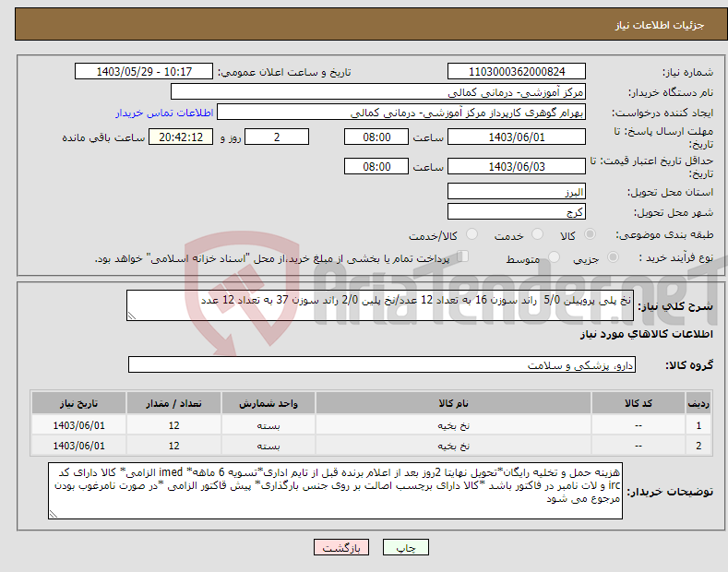Click نخ بخیه in row 2

click(453, 446)
